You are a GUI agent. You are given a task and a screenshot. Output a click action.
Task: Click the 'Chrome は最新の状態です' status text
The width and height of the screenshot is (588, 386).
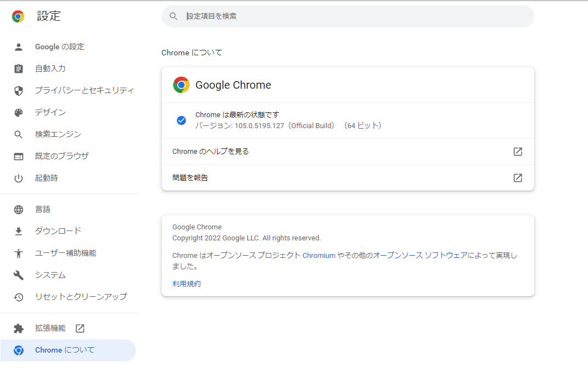[237, 114]
